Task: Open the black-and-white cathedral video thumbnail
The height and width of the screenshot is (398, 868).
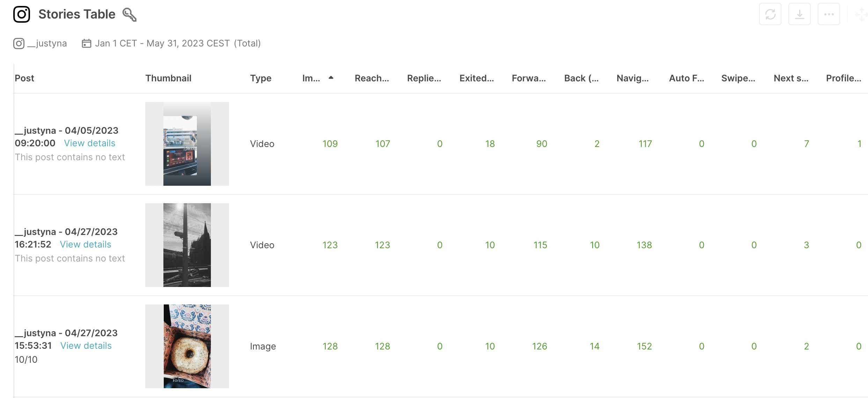Action: click(x=187, y=245)
